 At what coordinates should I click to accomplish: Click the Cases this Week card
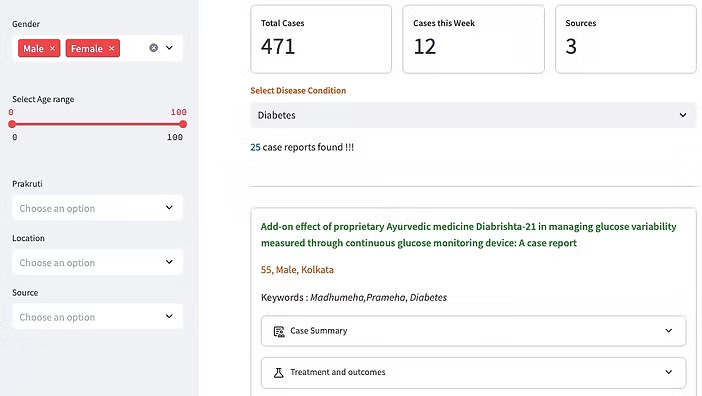point(473,39)
